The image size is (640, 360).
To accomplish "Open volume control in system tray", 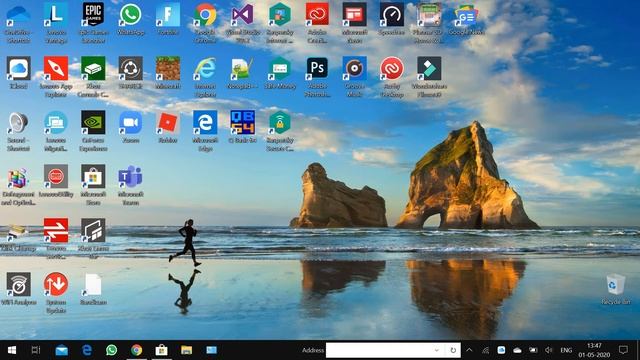I will point(549,350).
